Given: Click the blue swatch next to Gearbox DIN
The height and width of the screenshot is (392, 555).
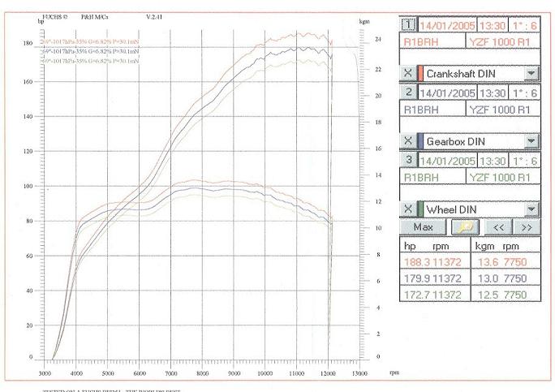Looking at the screenshot, I should [420, 141].
